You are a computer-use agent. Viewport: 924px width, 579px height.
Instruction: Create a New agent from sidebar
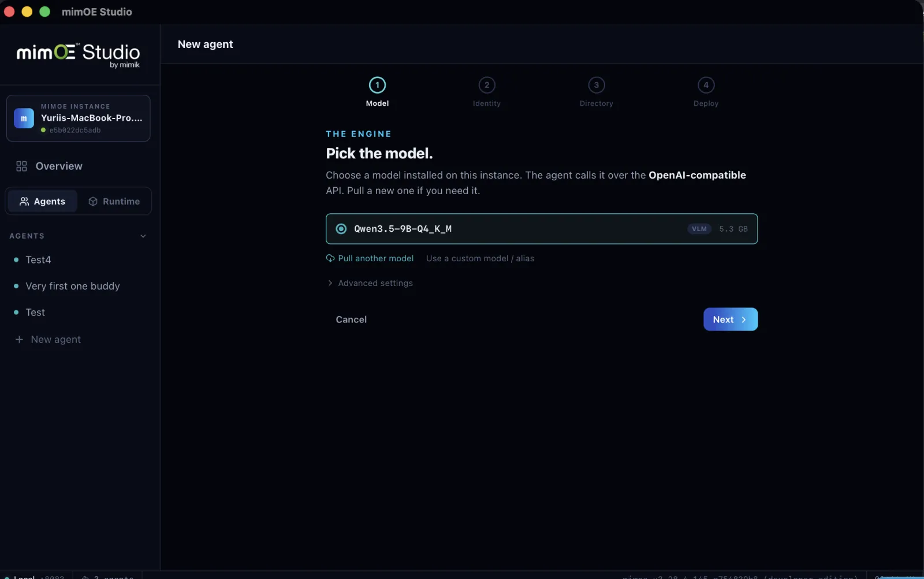[49, 339]
